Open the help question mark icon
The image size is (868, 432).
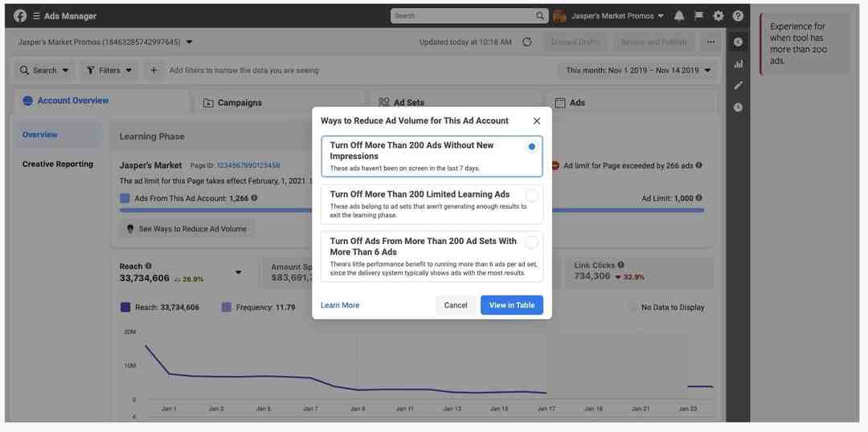[738, 16]
